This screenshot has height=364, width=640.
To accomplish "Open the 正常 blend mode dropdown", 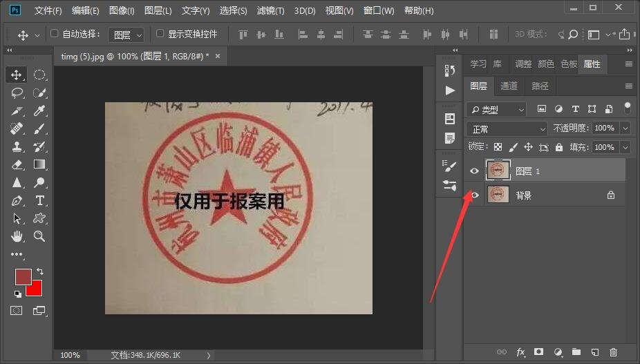I will (507, 129).
